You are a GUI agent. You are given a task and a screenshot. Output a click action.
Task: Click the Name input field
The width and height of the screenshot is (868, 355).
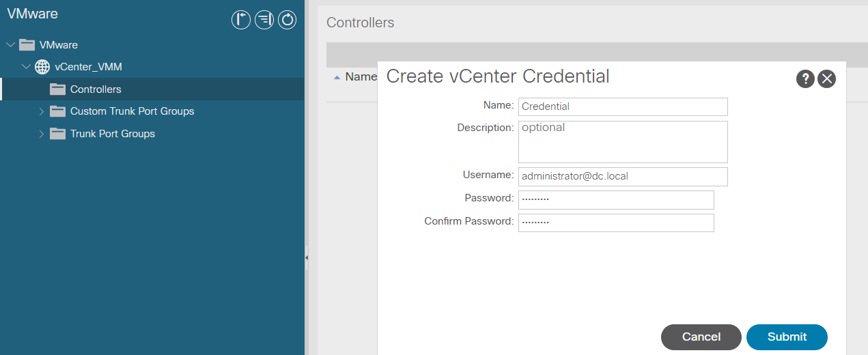tap(623, 106)
